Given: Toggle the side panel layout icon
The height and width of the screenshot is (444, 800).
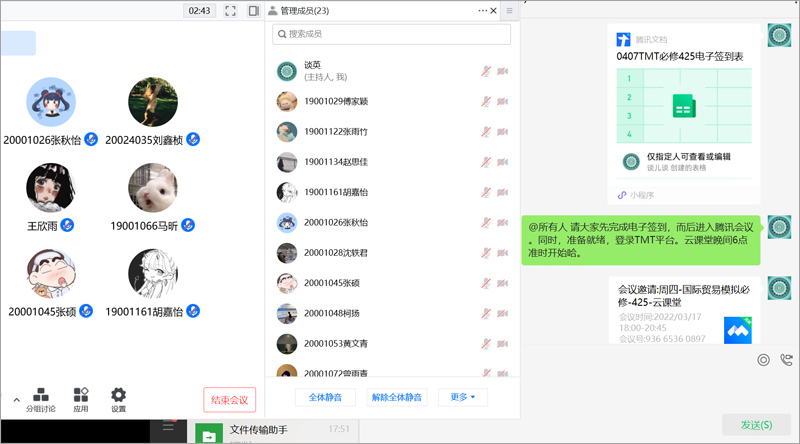Looking at the screenshot, I should coord(254,11).
